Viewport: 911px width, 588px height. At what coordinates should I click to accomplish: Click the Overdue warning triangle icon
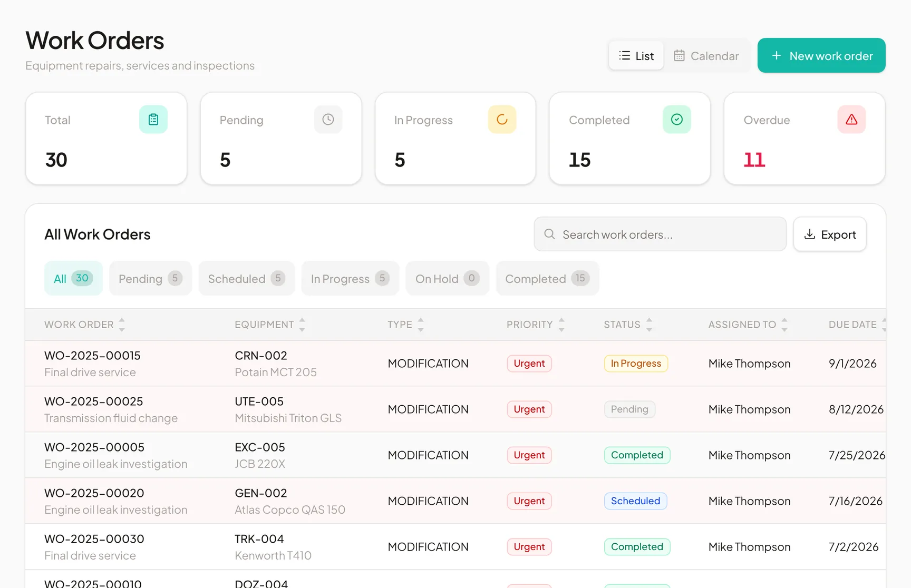(x=851, y=120)
